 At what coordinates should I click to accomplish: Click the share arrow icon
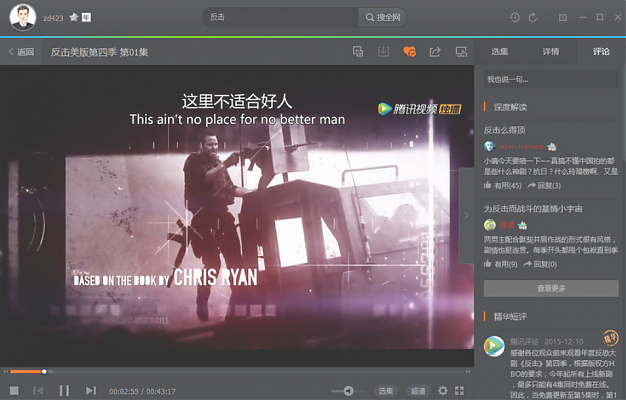pos(435,51)
